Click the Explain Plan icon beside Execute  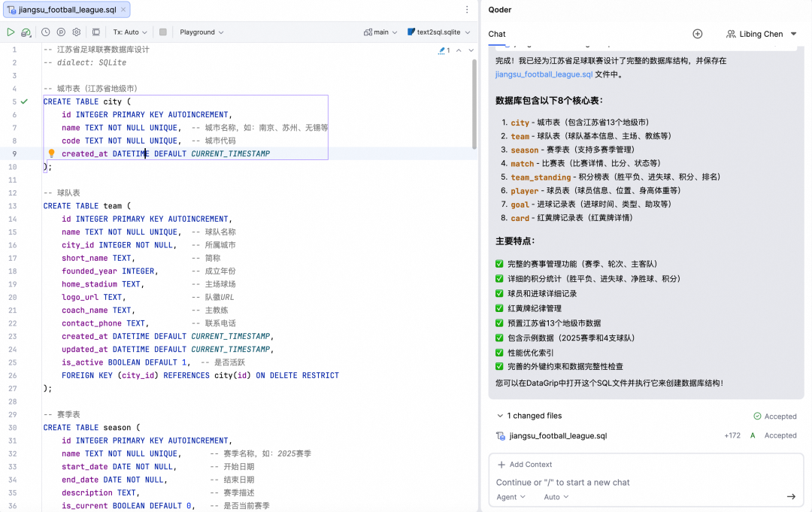click(x=26, y=32)
